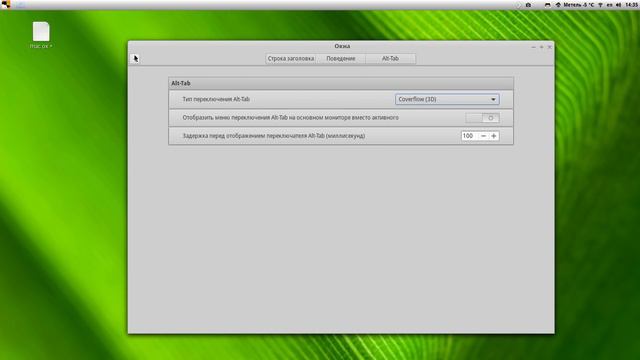Decrease Alt-Tab delay with minus button
This screenshot has width=640, height=360.
pyautogui.click(x=483, y=136)
